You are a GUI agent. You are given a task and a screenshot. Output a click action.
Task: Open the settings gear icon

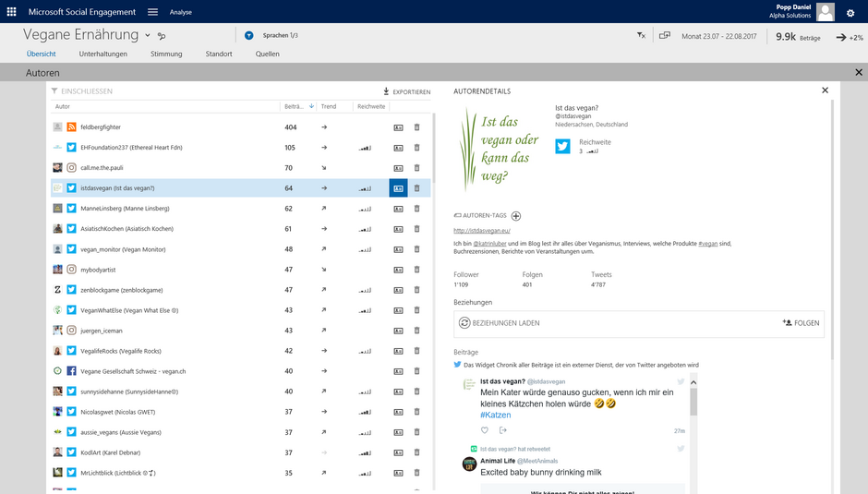(850, 13)
